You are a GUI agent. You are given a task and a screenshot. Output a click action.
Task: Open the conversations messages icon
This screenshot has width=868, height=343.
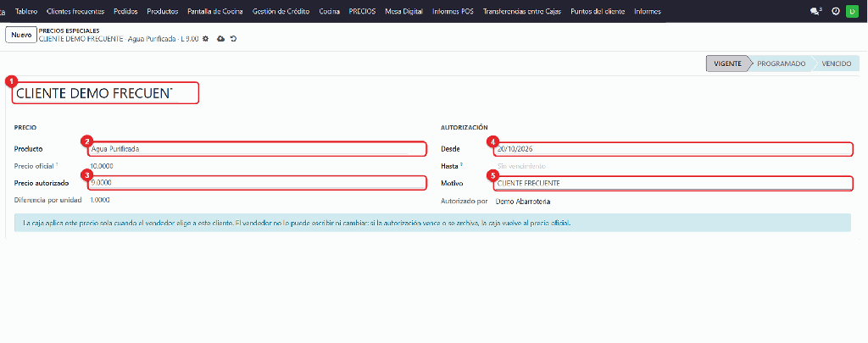pyautogui.click(x=815, y=11)
